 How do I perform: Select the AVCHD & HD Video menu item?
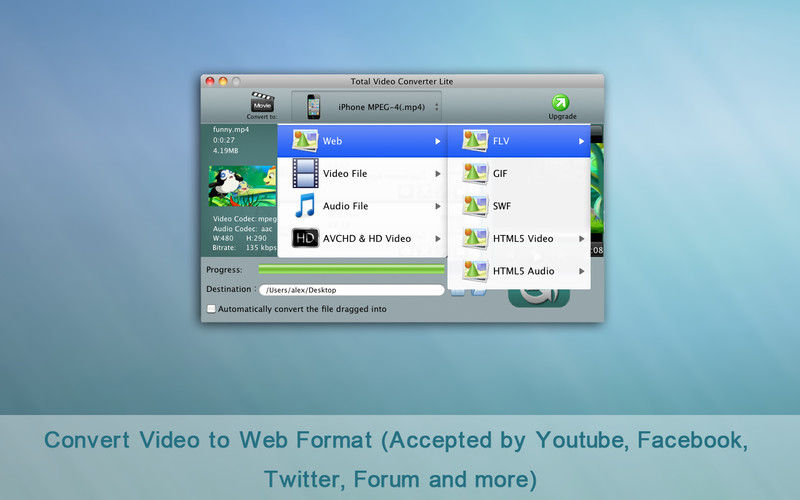[x=362, y=238]
